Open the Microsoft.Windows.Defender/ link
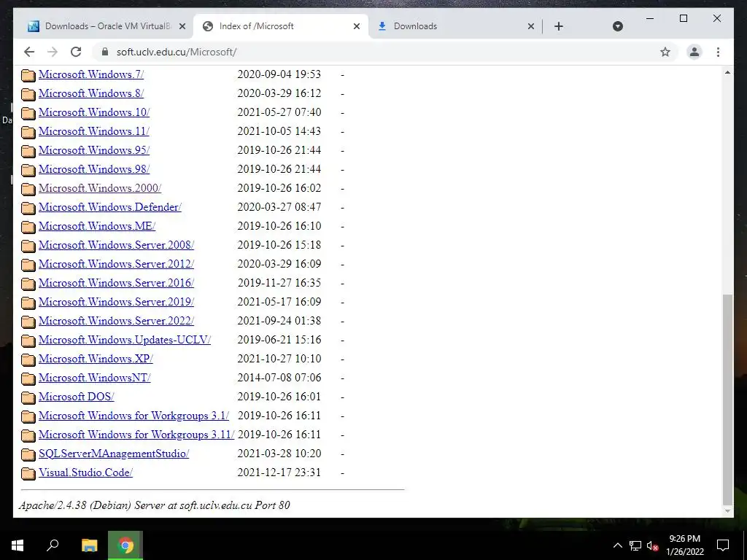The width and height of the screenshot is (747, 560). (110, 207)
